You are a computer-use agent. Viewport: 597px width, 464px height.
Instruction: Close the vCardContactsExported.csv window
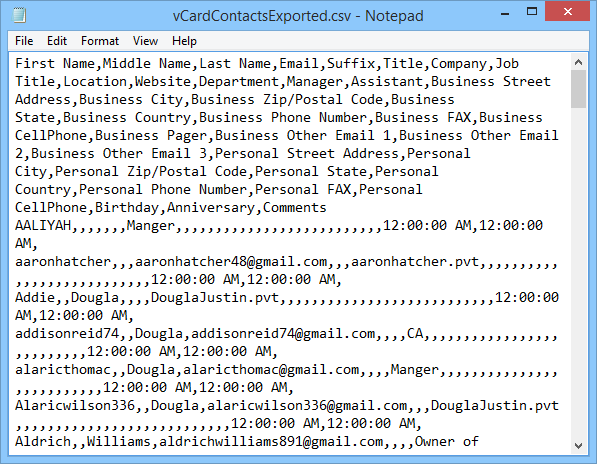(568, 12)
